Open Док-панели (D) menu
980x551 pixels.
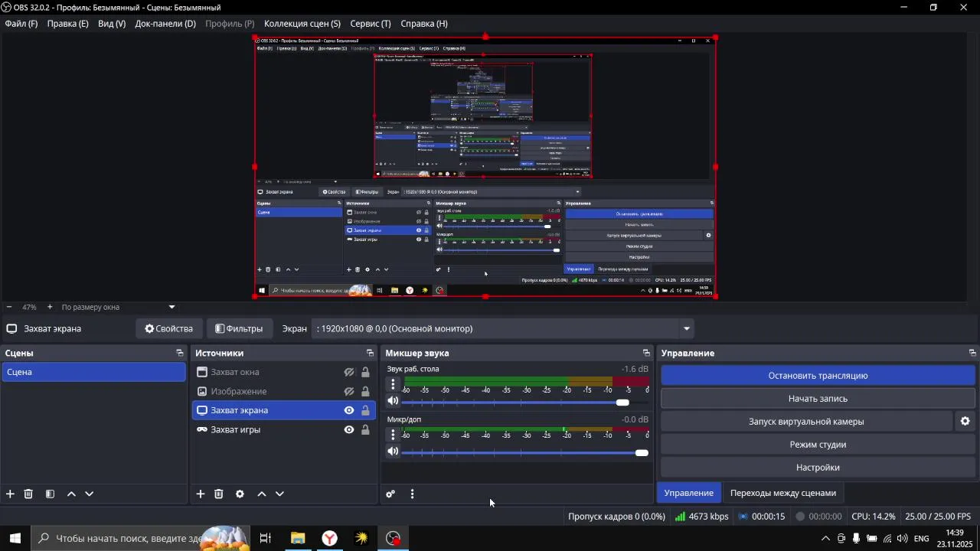point(165,24)
